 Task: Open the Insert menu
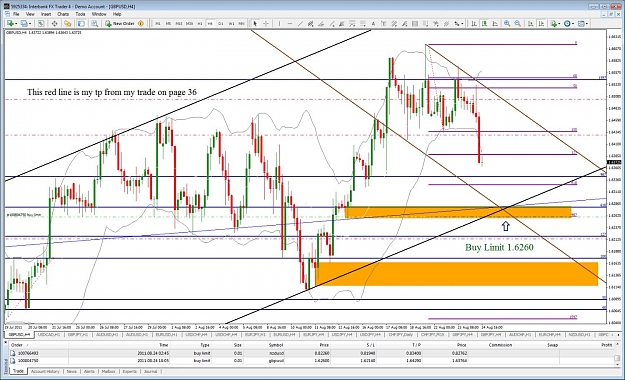tap(46, 14)
